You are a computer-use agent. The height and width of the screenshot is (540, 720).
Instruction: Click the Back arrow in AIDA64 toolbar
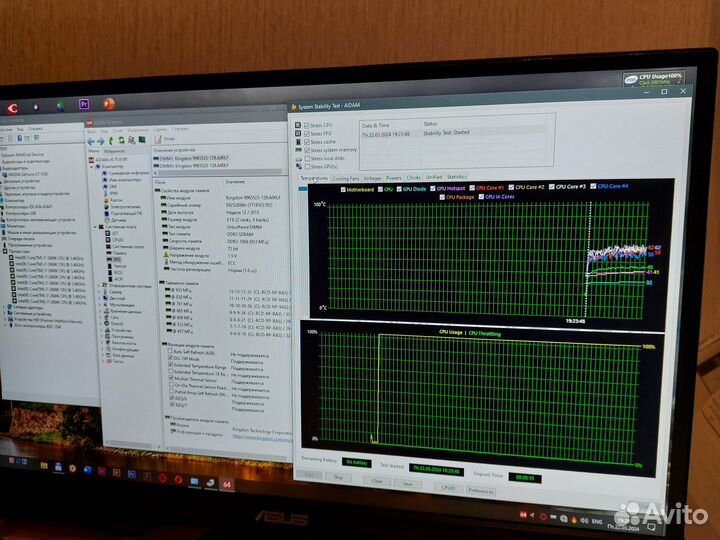(x=91, y=141)
